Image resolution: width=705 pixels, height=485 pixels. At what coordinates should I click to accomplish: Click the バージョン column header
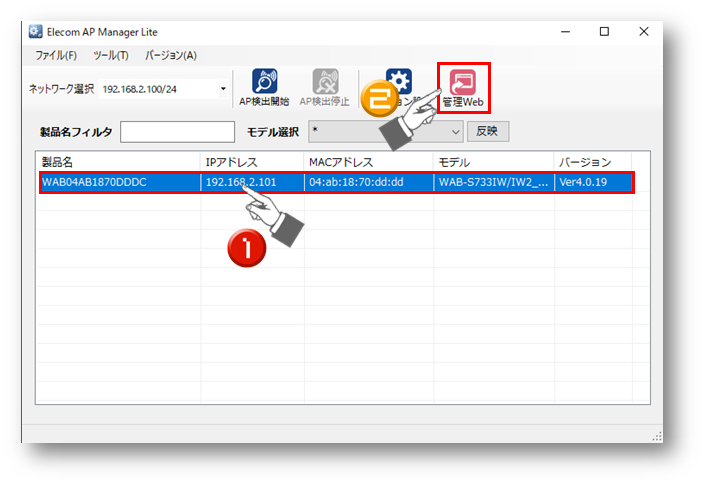point(593,162)
